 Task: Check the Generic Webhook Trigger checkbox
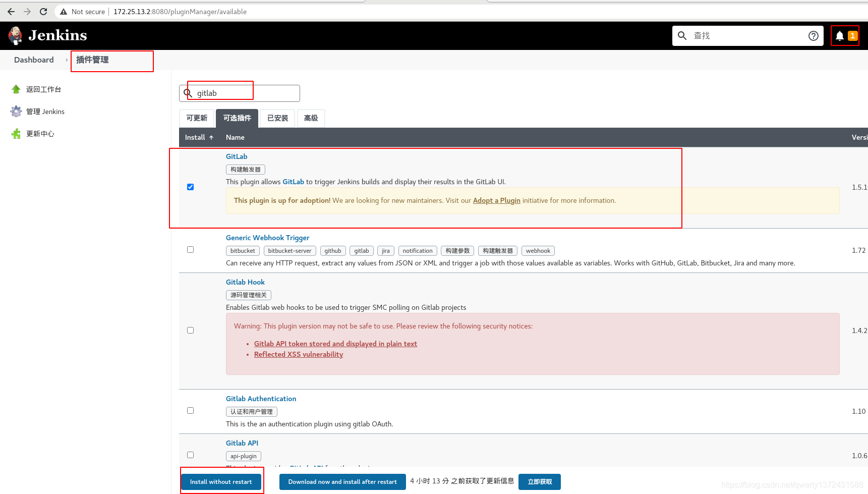point(190,249)
